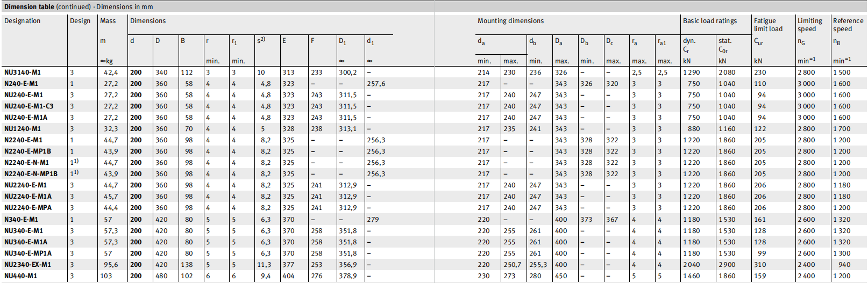Select the N240-E-M1 designation
The width and height of the screenshot is (868, 283).
21,84
